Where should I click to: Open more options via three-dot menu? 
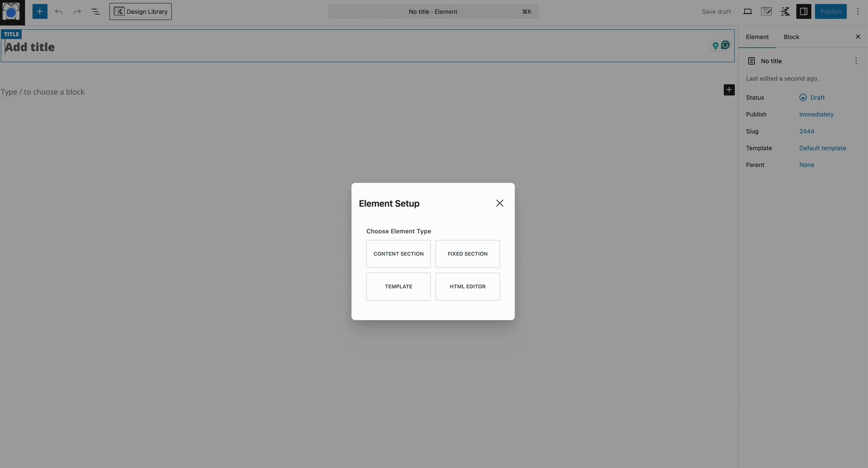(858, 11)
